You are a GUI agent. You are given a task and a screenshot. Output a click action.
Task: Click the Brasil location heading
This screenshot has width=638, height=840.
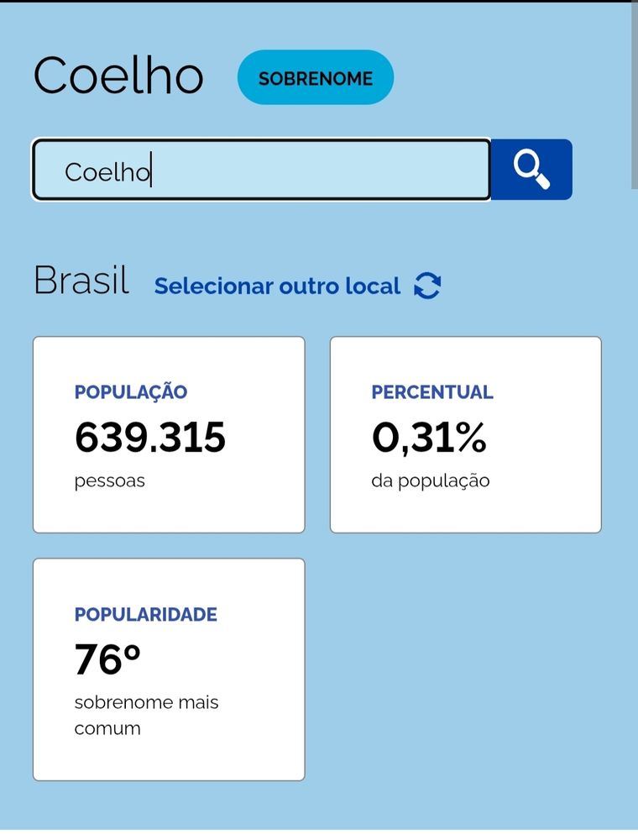pos(81,281)
